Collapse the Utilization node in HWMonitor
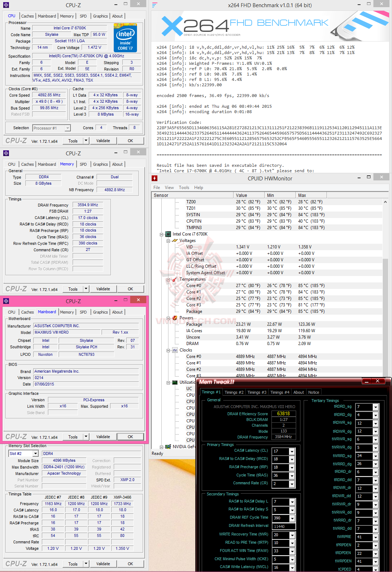Image resolution: width=392 pixels, height=572 pixels. [x=168, y=383]
